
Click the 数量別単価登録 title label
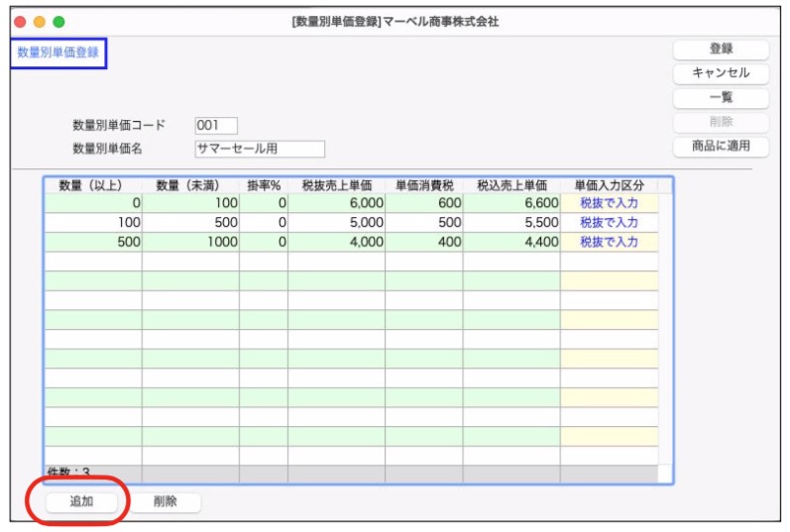tap(58, 53)
